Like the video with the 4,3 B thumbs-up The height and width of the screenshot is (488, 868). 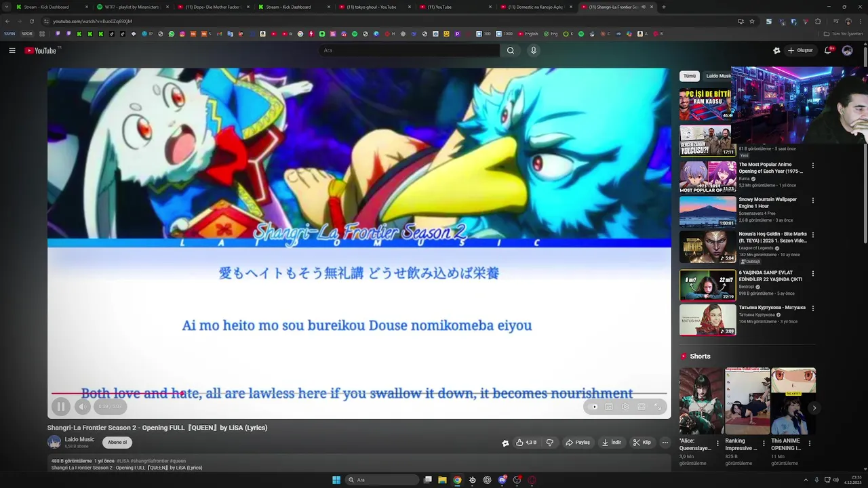(x=526, y=443)
